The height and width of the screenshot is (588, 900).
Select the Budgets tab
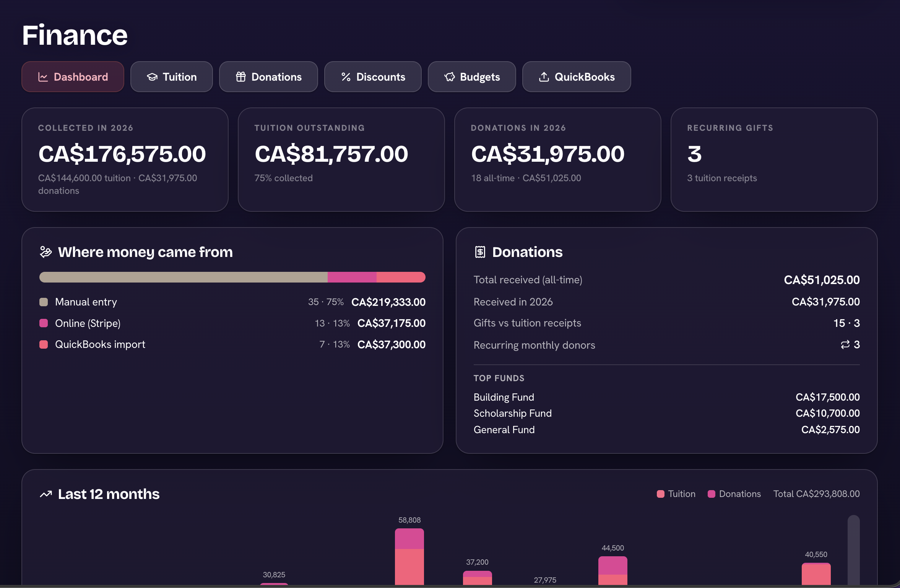472,77
